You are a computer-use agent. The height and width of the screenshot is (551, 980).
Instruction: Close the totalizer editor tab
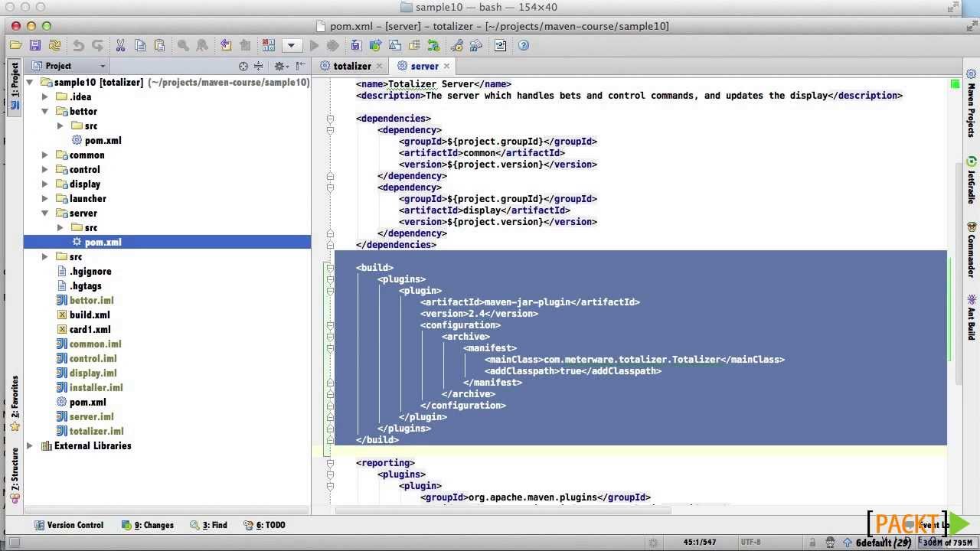click(x=378, y=66)
